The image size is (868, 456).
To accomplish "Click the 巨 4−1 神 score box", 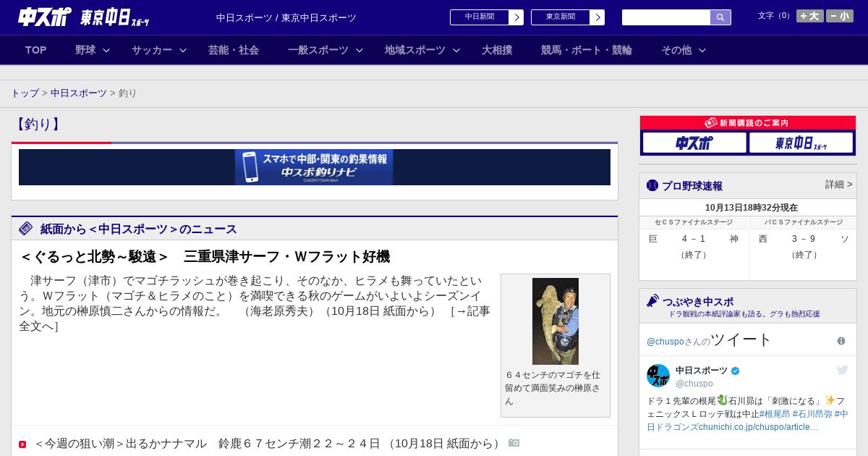I will coord(694,247).
